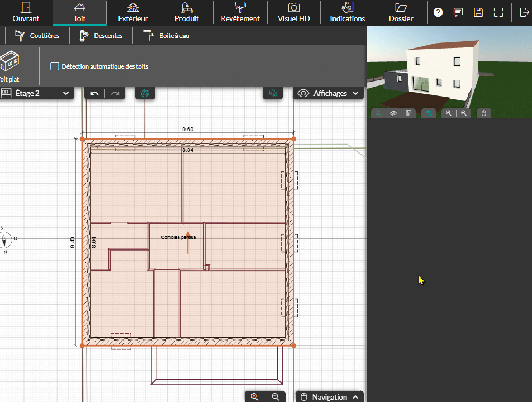Enable Détection automatique des toits checkbox
Screen dimensions: 532x402
coord(55,66)
